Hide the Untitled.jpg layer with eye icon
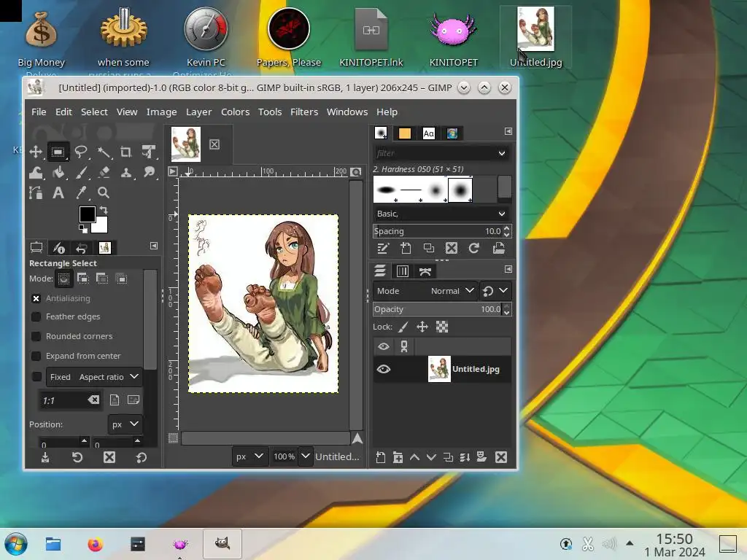The height and width of the screenshot is (560, 747). click(383, 369)
